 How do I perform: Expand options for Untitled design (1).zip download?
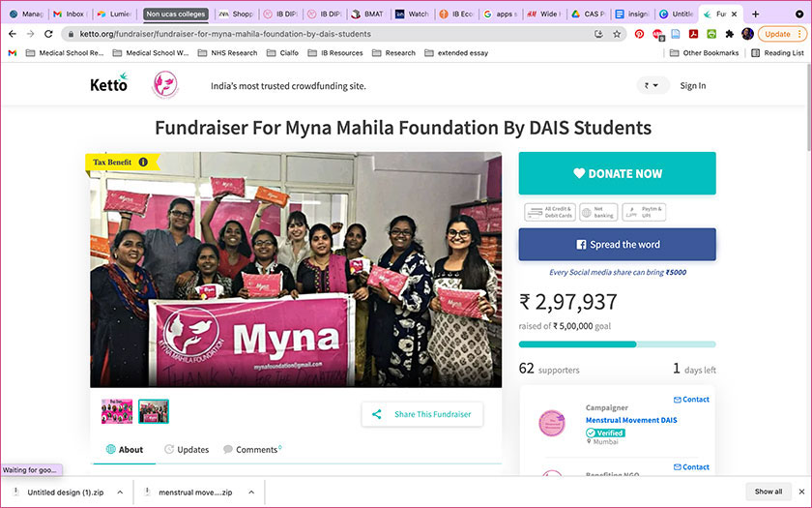tap(120, 493)
